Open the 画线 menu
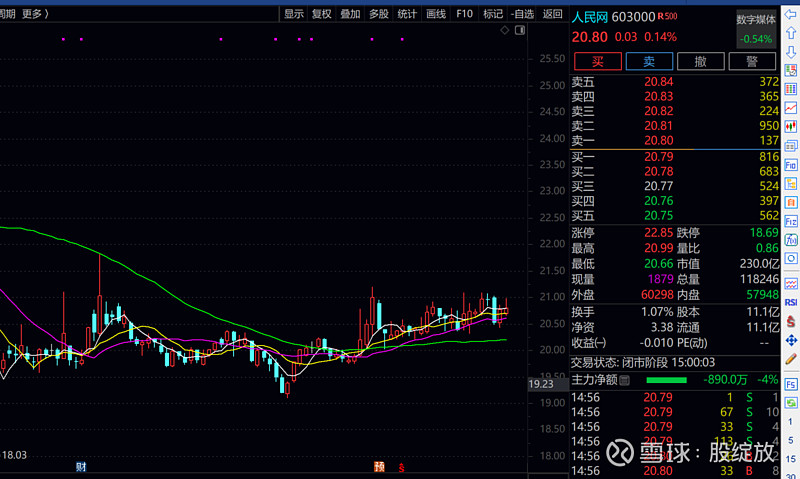This screenshot has width=800, height=479. [436, 14]
